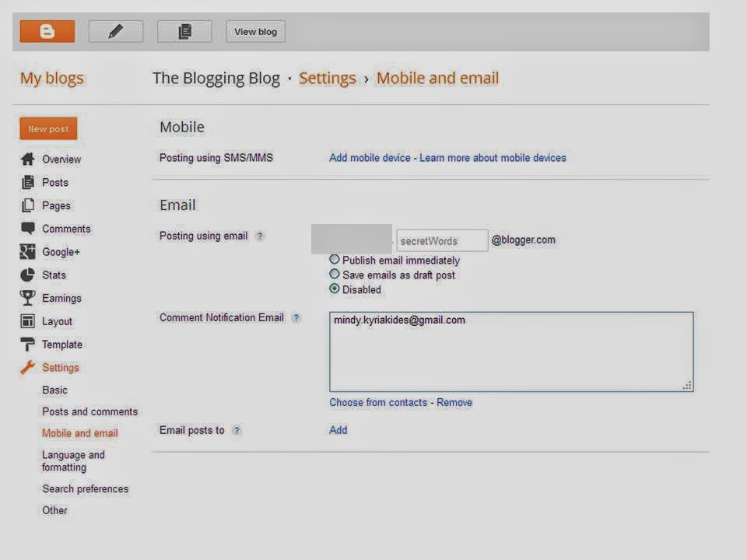Image resolution: width=747 pixels, height=560 pixels.
Task: Click the Template paint roller icon
Action: (28, 344)
